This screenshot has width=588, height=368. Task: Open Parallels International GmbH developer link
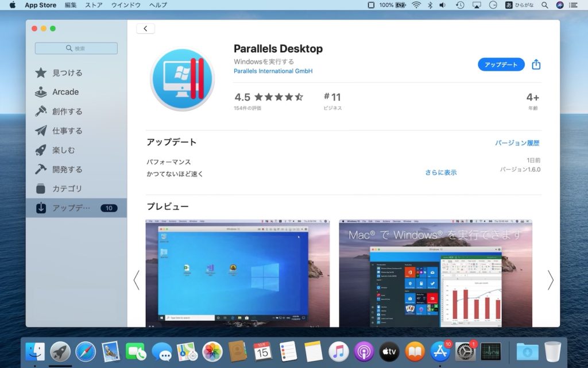[x=273, y=71]
